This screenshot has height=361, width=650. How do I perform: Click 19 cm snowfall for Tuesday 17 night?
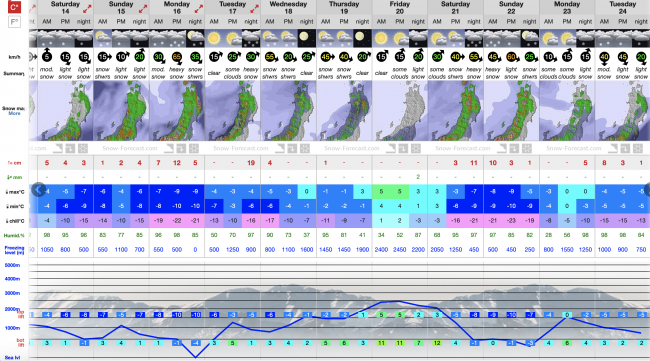point(251,163)
